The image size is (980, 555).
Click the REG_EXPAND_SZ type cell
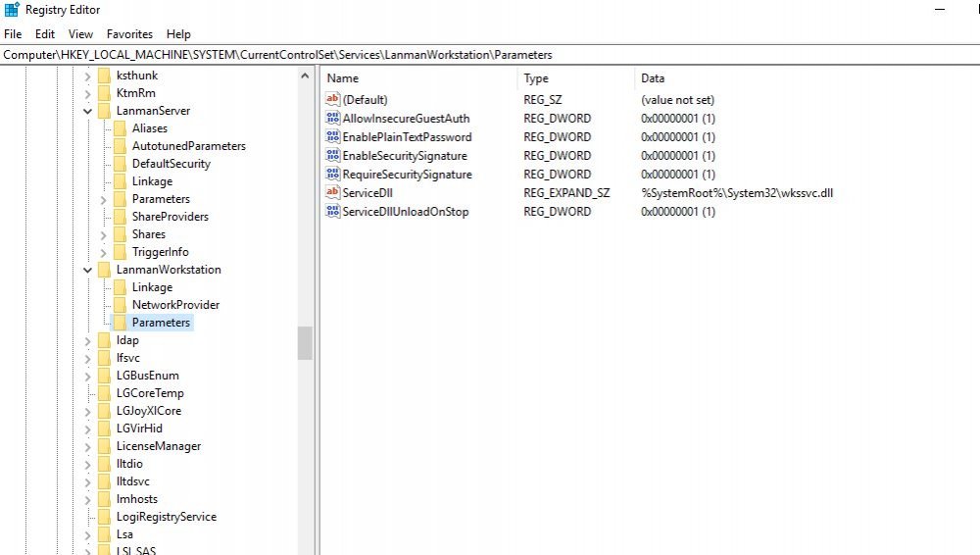pyautogui.click(x=566, y=193)
